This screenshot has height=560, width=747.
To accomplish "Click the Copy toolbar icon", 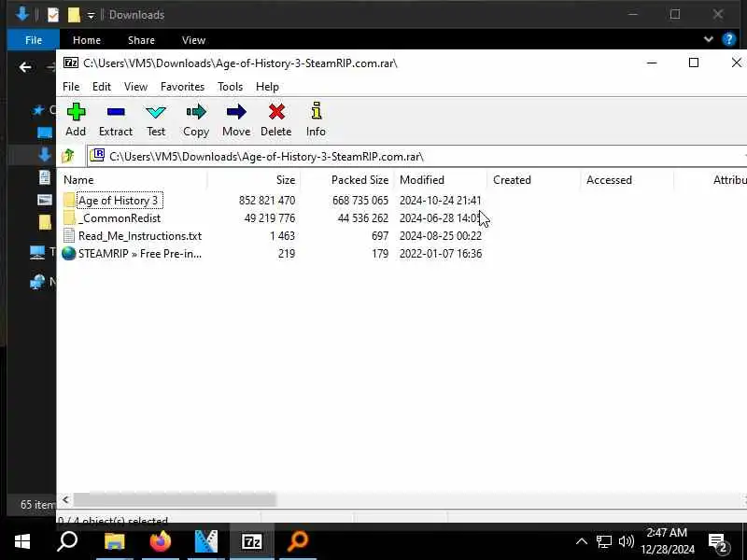I will tap(196, 112).
